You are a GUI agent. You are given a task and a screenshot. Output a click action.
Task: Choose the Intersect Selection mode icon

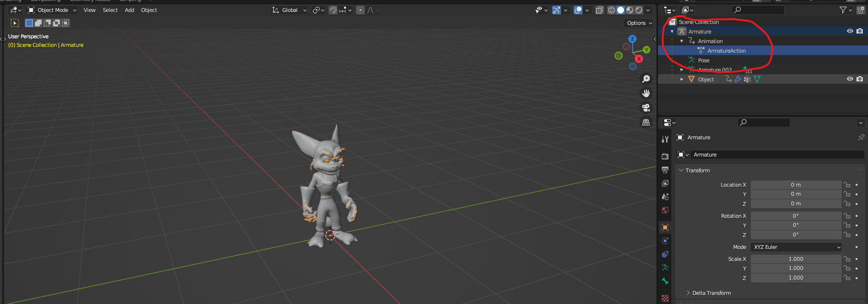66,23
